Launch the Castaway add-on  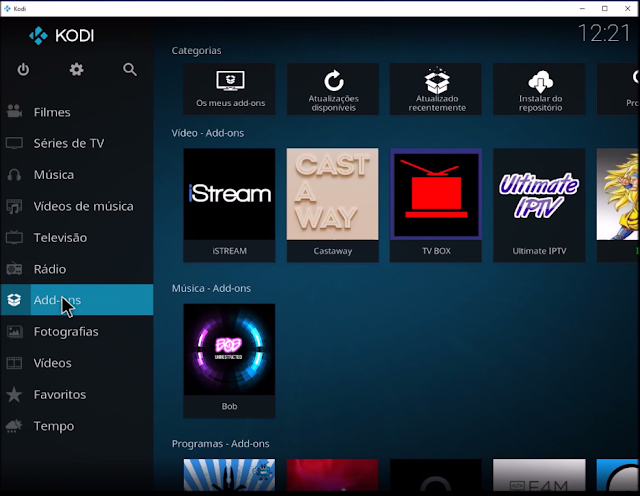click(x=333, y=205)
